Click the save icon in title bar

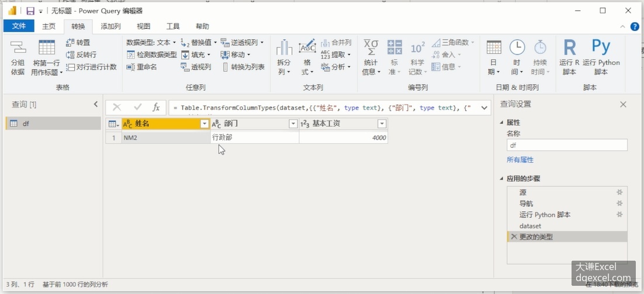point(30,11)
